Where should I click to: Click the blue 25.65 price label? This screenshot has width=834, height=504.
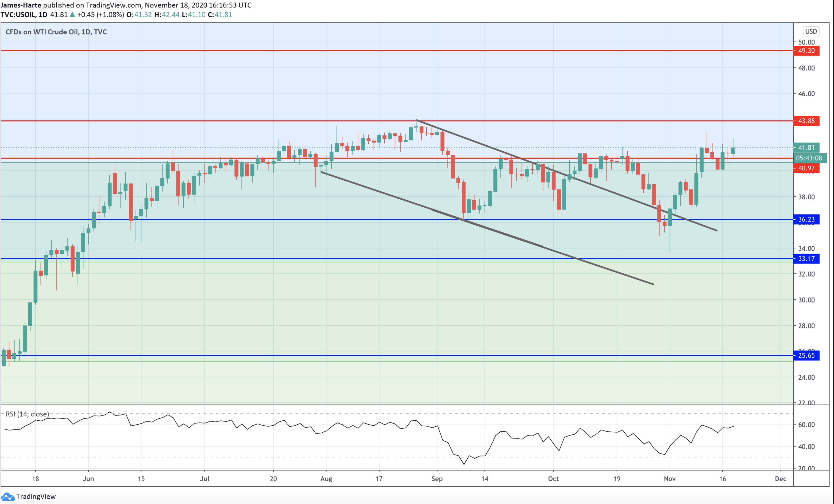click(x=806, y=355)
